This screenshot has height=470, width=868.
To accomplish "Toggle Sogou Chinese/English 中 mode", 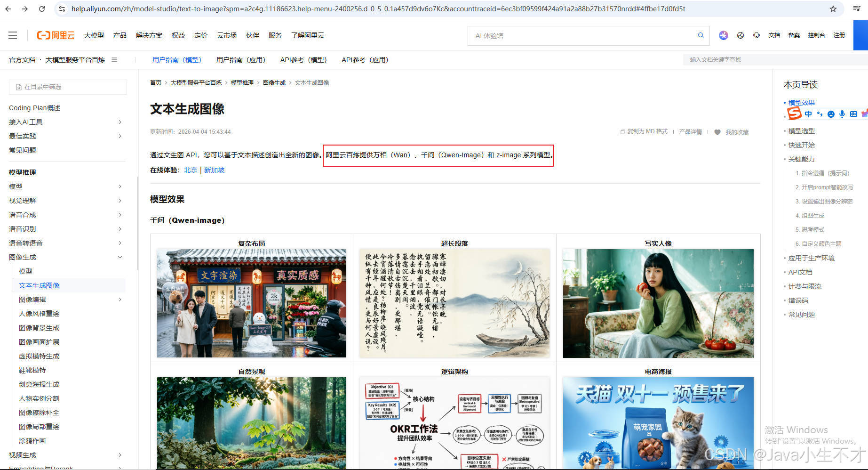I will coord(808,114).
